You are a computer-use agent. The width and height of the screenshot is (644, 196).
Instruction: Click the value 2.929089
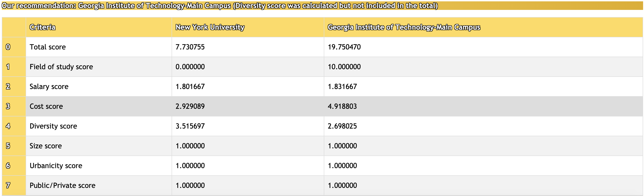pyautogui.click(x=190, y=106)
